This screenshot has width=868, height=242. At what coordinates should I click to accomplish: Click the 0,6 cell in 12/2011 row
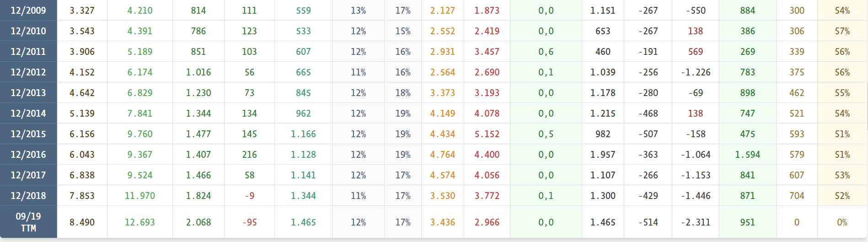pyautogui.click(x=546, y=52)
